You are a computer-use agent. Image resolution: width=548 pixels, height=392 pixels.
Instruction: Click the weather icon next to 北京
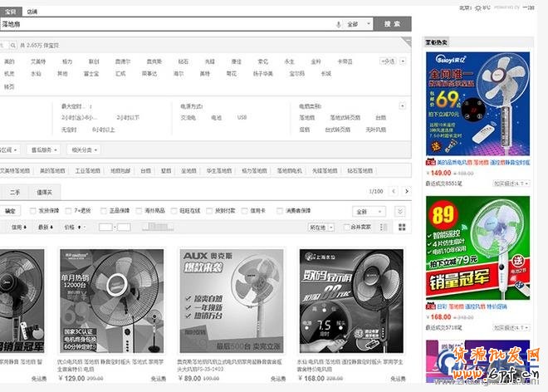(x=478, y=7)
